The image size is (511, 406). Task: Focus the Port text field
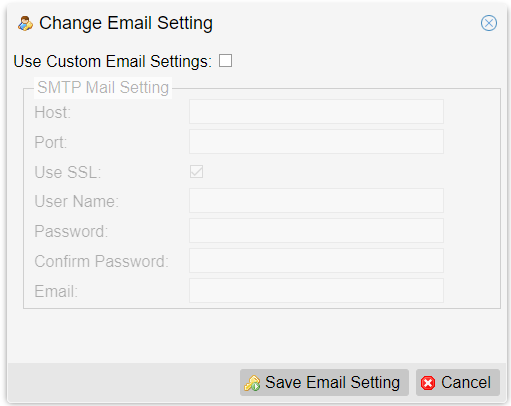point(316,141)
